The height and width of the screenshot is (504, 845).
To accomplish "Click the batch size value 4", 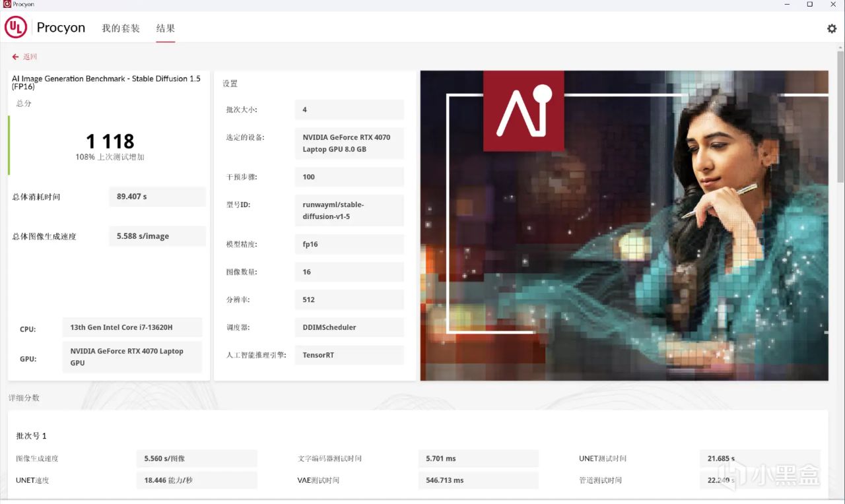I will [x=349, y=110].
